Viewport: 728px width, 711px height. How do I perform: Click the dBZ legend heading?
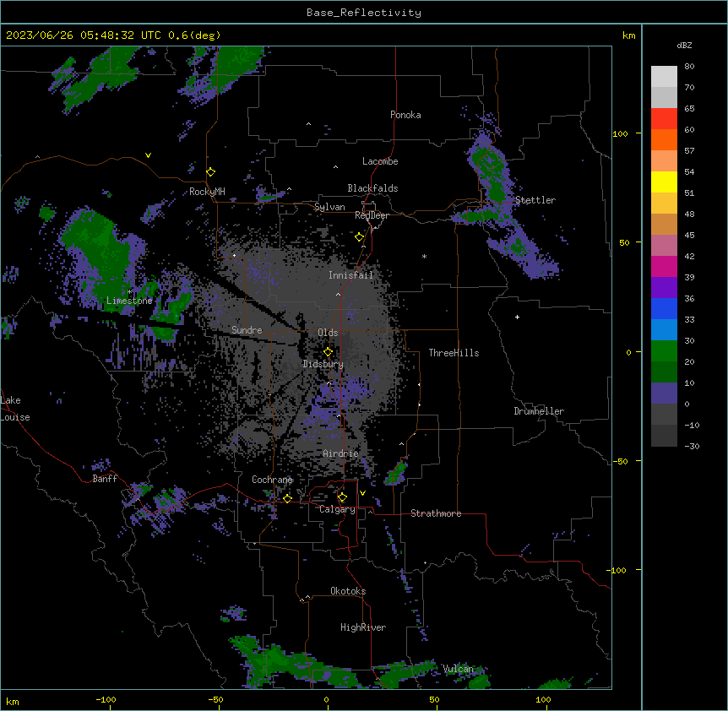point(684,46)
